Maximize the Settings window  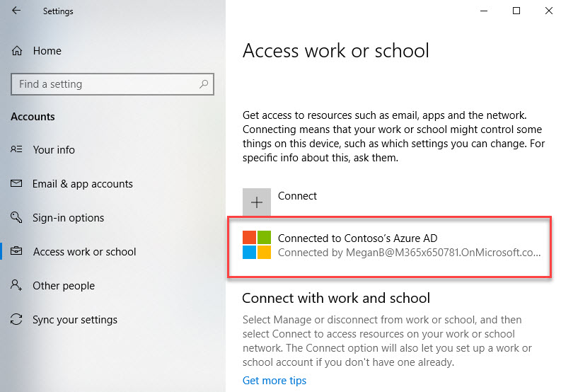(x=516, y=11)
